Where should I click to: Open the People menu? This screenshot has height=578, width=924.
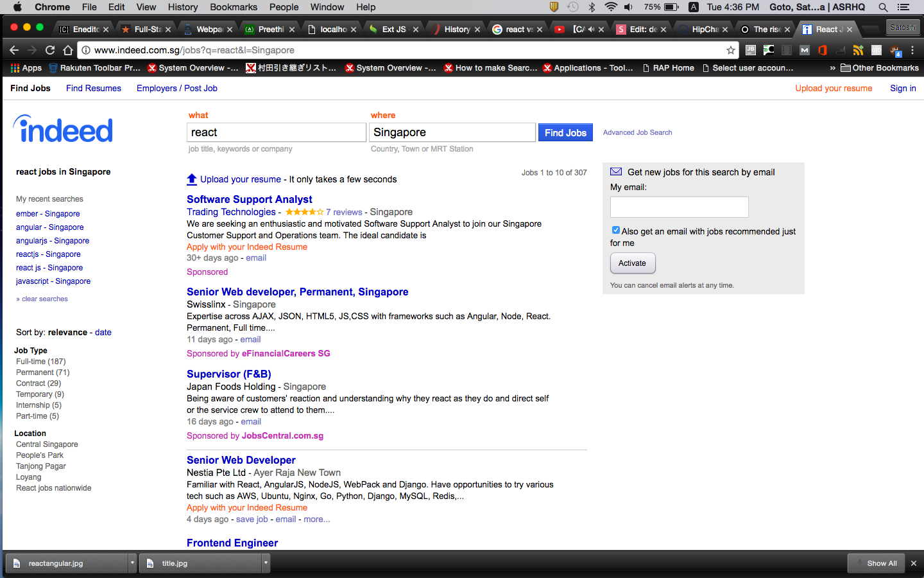coord(284,7)
